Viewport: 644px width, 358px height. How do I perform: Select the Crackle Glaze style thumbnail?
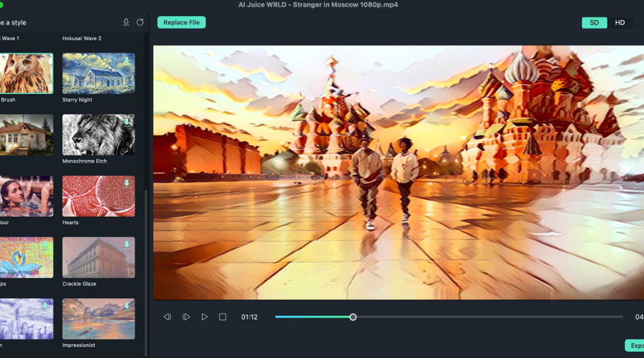click(99, 257)
